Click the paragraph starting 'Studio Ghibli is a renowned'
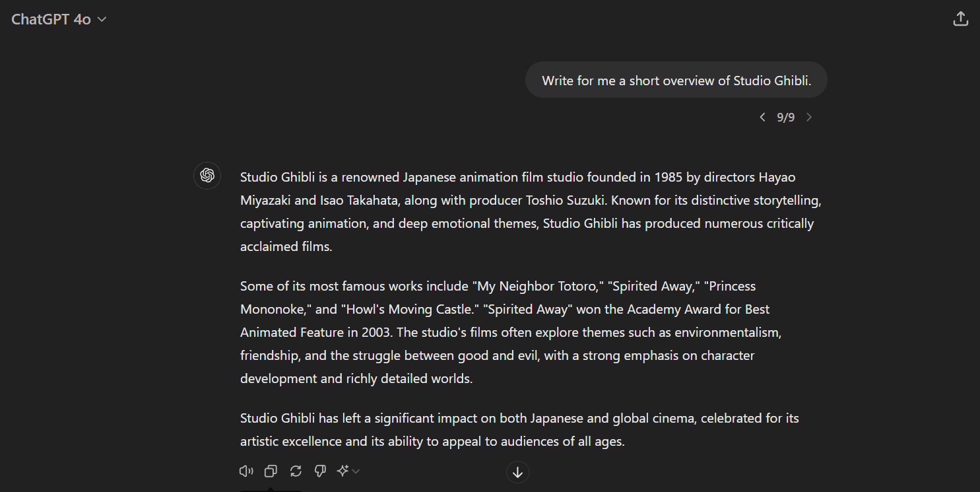 point(528,211)
